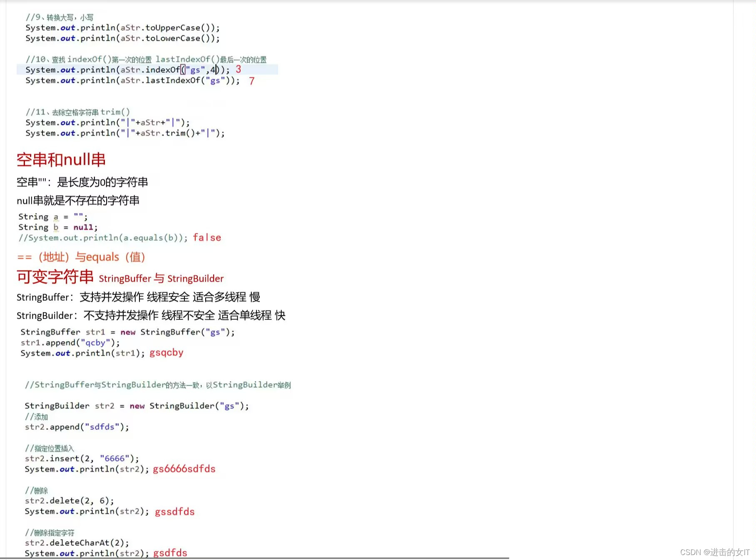Click the 'toLowerCase()' code line
Screen dimensions: 756x560
pyautogui.click(x=122, y=38)
